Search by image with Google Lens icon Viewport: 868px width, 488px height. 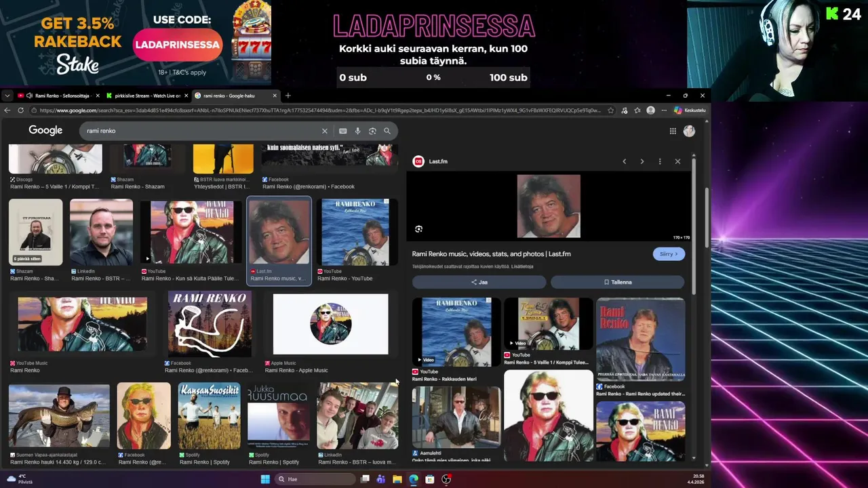pyautogui.click(x=372, y=131)
